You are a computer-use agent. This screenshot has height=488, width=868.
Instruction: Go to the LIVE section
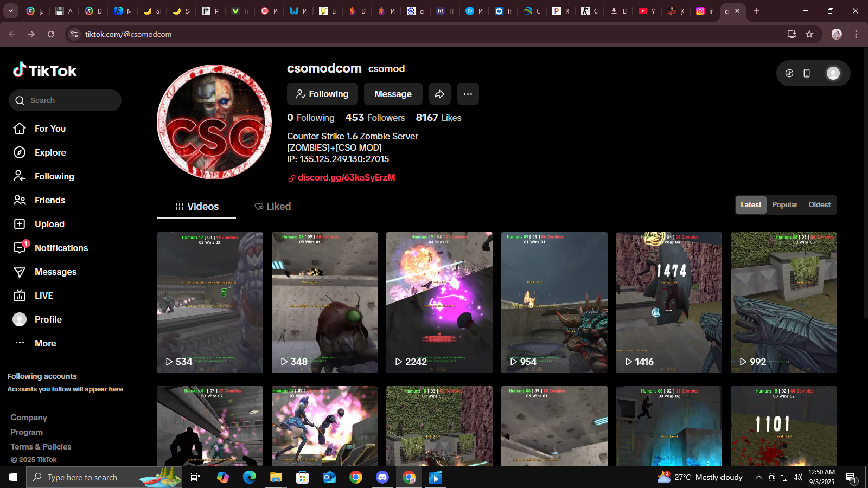(x=43, y=296)
